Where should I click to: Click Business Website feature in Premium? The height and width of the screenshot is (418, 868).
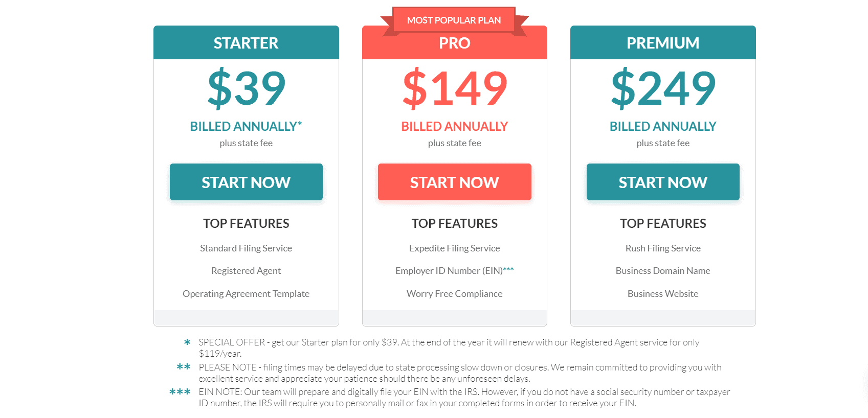pos(663,294)
